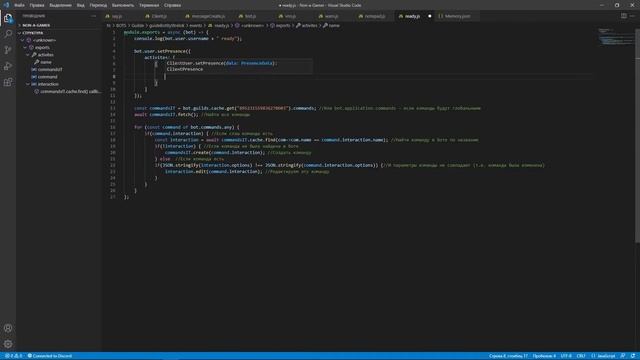Click the ClientPresence suggestion in tooltip
Screen dimensions: 640x360
tap(184, 69)
